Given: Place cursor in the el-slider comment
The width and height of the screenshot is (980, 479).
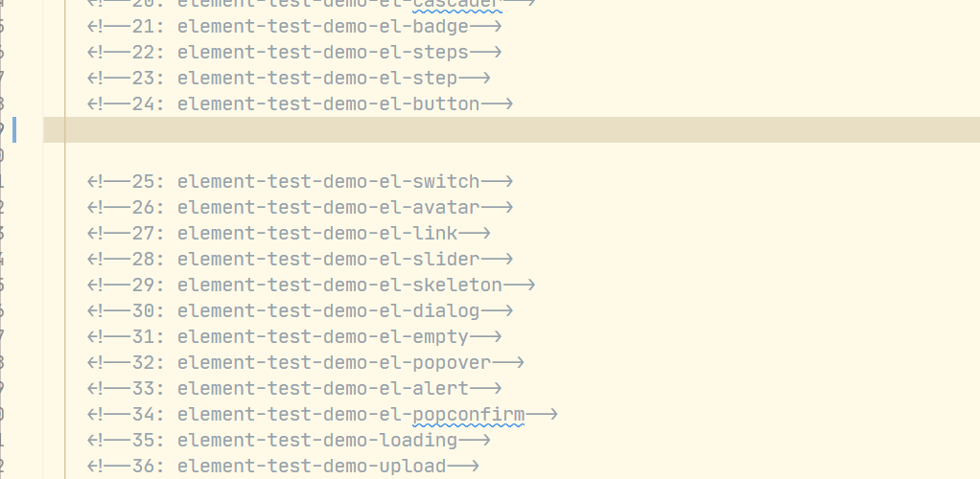Looking at the screenshot, I should 299,259.
